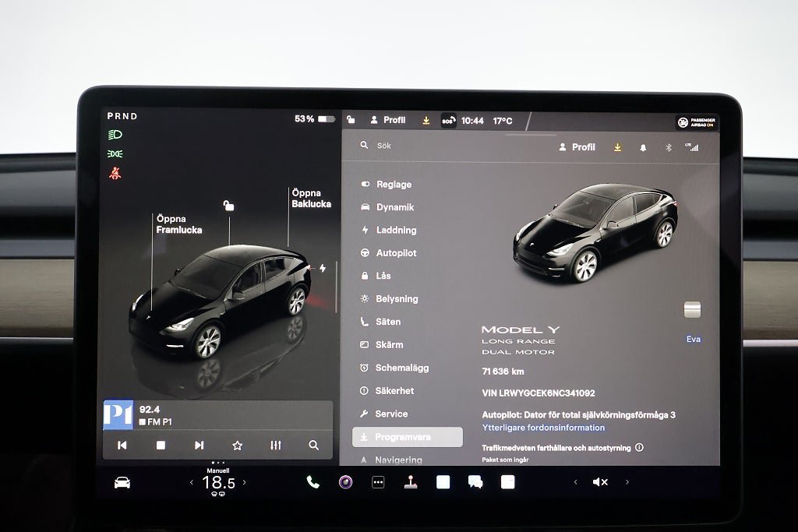Tap the lock icon in status bar
Screen dimensions: 798x532
351,119
